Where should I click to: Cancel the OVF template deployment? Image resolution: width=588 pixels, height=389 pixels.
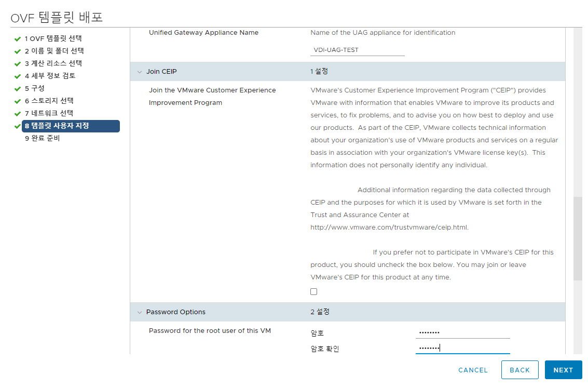(473, 370)
